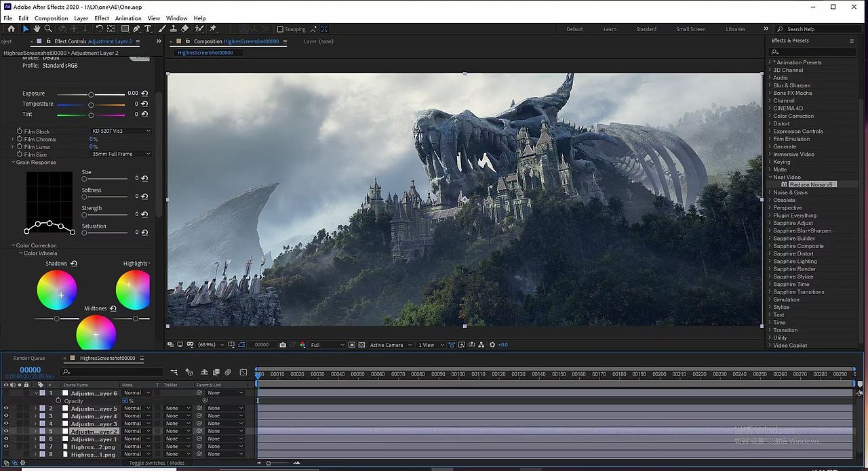Click the Learn workspace link

610,29
